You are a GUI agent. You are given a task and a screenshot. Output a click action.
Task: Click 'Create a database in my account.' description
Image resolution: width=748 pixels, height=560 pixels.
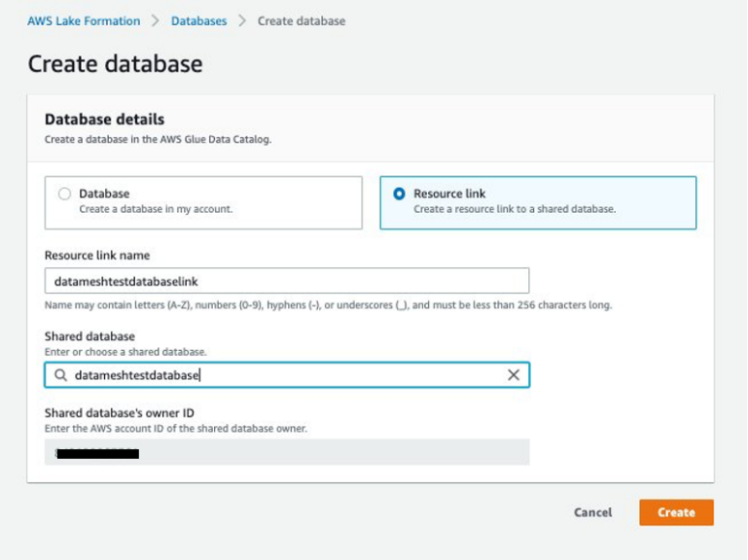click(x=156, y=209)
